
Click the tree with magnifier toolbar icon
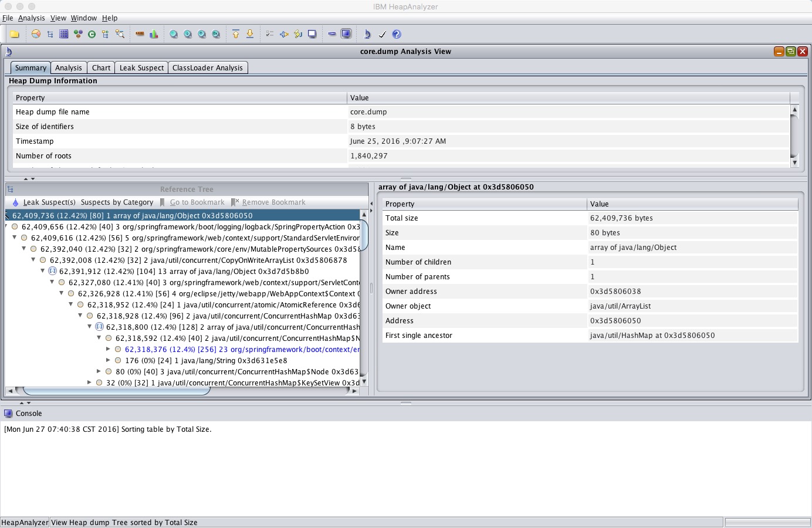(120, 34)
